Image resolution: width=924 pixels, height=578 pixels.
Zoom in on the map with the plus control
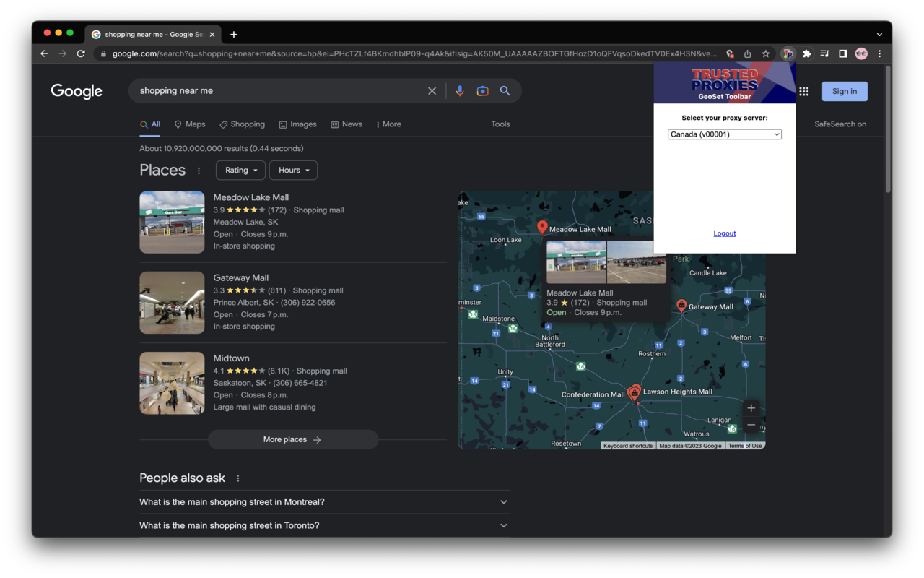751,407
